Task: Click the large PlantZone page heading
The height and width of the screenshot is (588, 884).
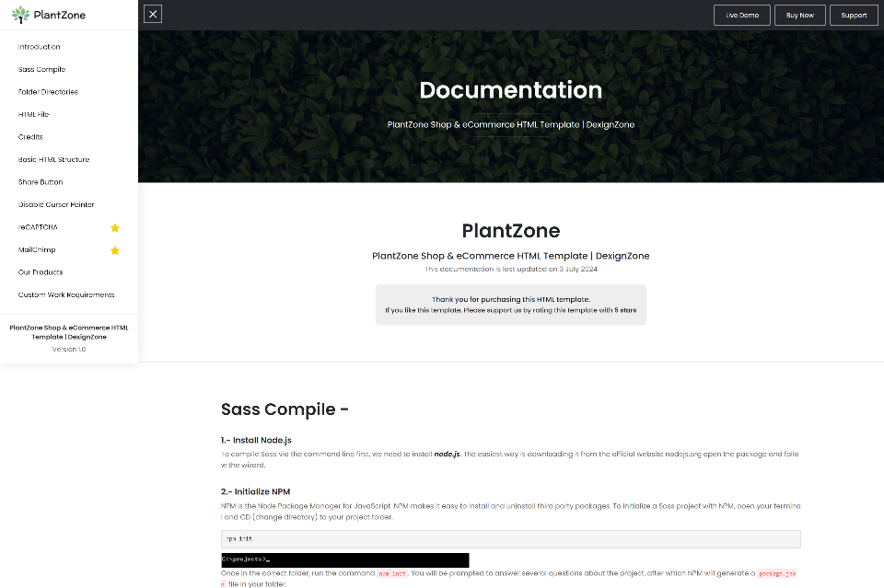Action: (511, 230)
